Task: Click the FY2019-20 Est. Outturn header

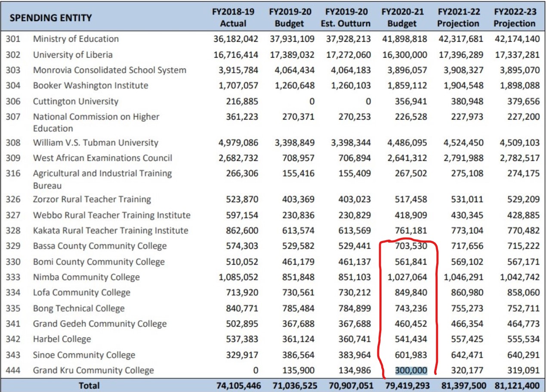Action: pyautogui.click(x=345, y=18)
